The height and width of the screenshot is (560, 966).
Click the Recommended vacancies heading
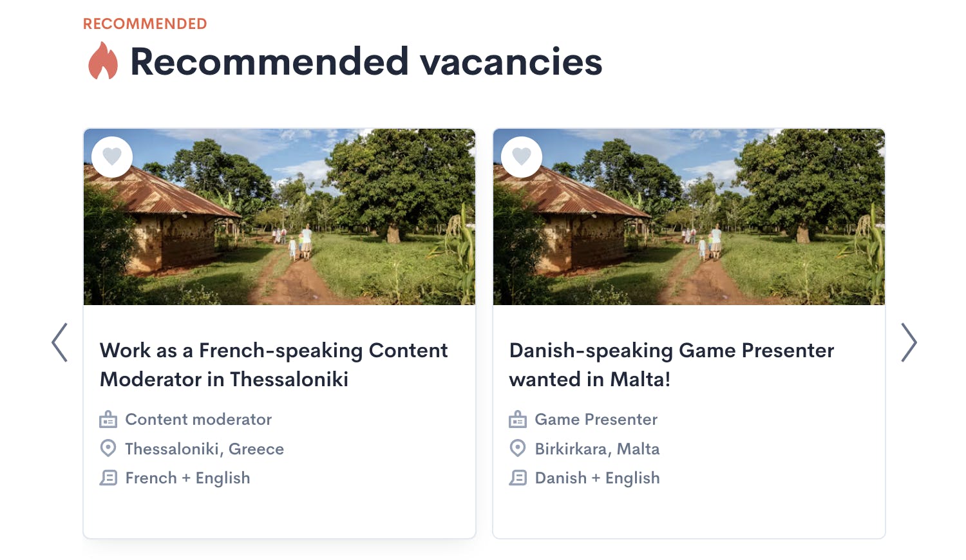coord(366,62)
